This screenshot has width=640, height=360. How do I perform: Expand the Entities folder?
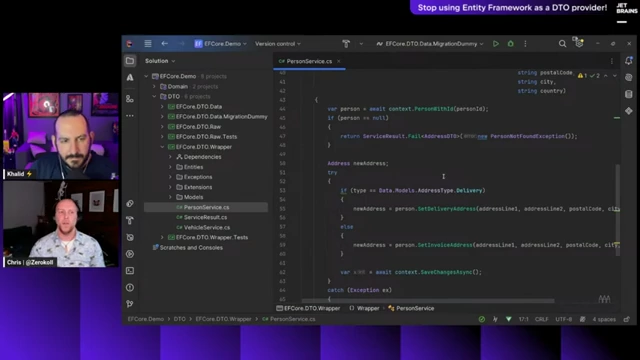(170, 167)
